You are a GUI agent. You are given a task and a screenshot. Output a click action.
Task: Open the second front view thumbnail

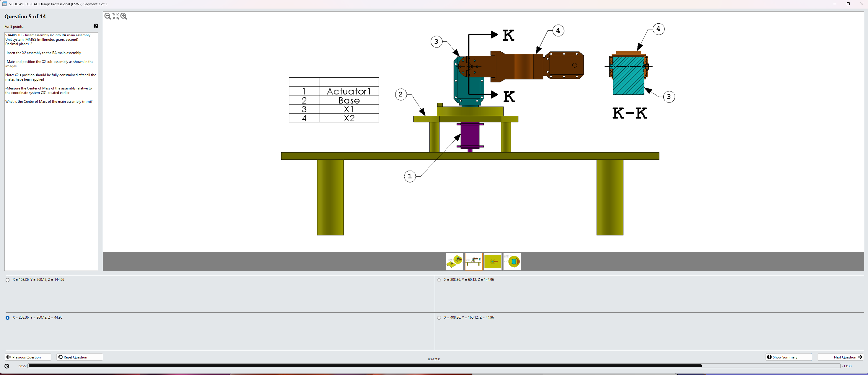(x=473, y=261)
